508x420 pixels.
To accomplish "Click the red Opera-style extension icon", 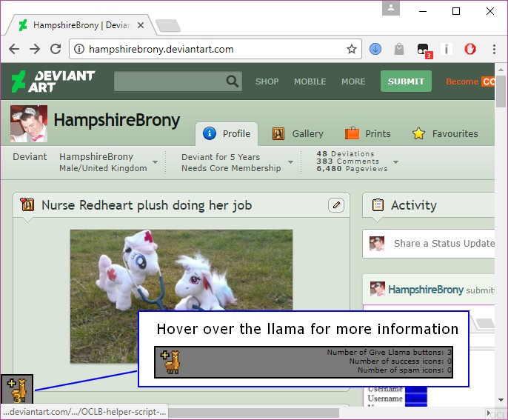I will (470, 49).
